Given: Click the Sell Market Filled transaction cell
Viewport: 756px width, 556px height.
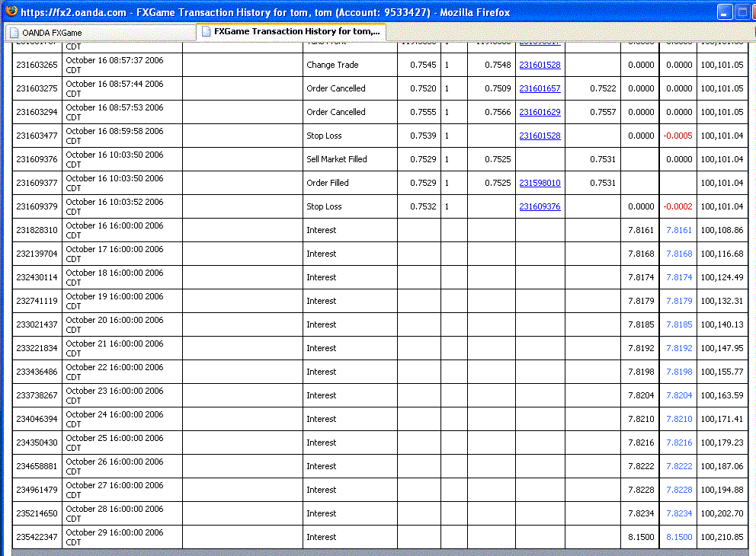Looking at the screenshot, I should [336, 159].
